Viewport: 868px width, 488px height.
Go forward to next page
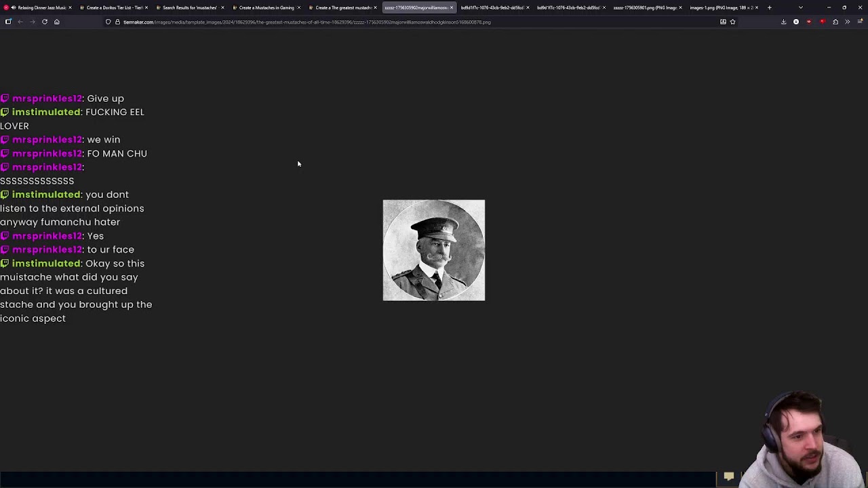(32, 22)
